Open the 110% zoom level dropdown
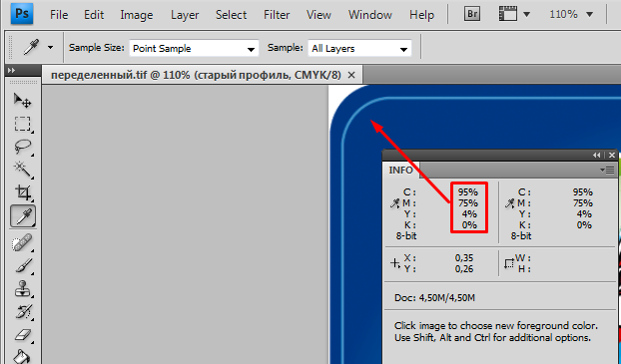 [x=590, y=15]
